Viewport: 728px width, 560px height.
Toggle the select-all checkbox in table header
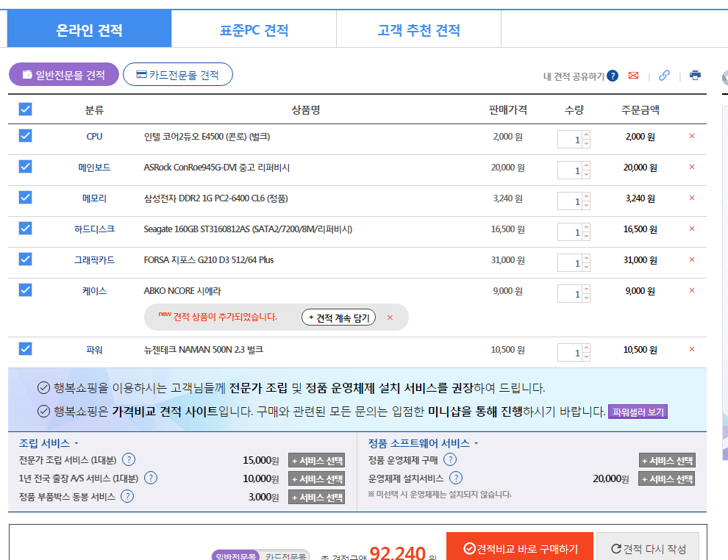pyautogui.click(x=25, y=110)
